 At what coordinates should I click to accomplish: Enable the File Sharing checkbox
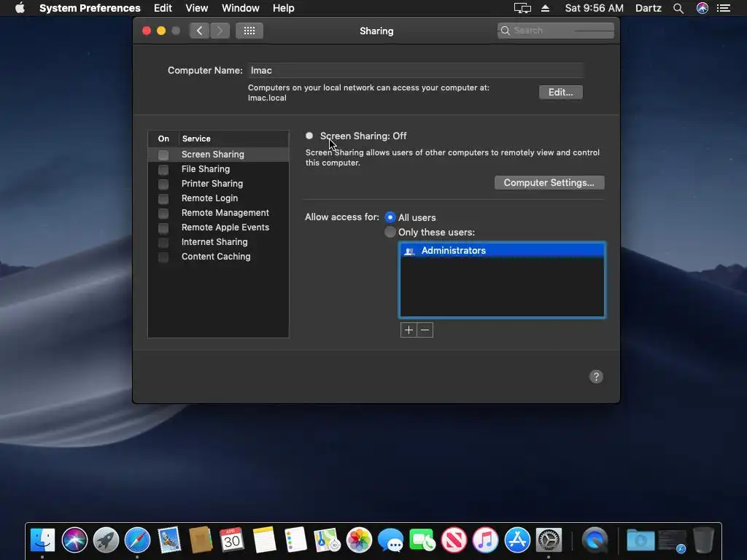pos(163,169)
